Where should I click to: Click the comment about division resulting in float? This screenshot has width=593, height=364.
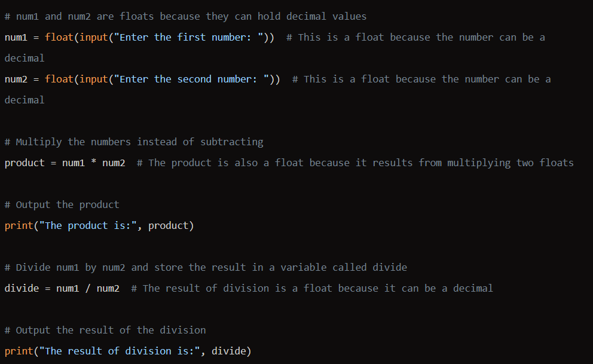312,289
